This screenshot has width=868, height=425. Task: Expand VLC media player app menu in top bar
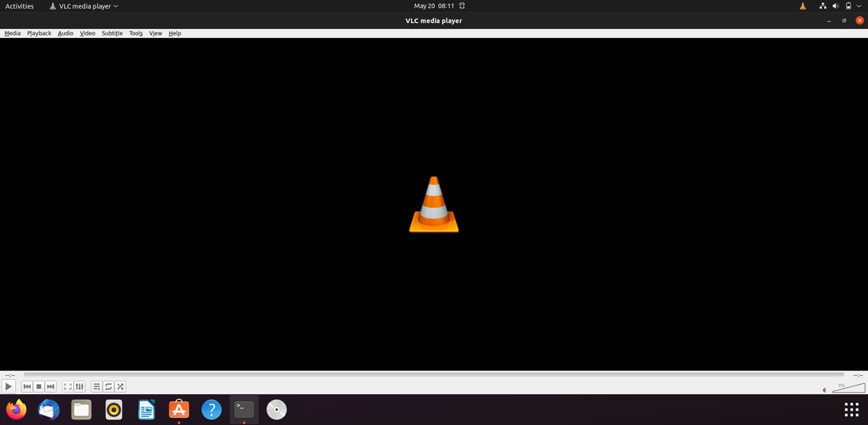tap(84, 6)
